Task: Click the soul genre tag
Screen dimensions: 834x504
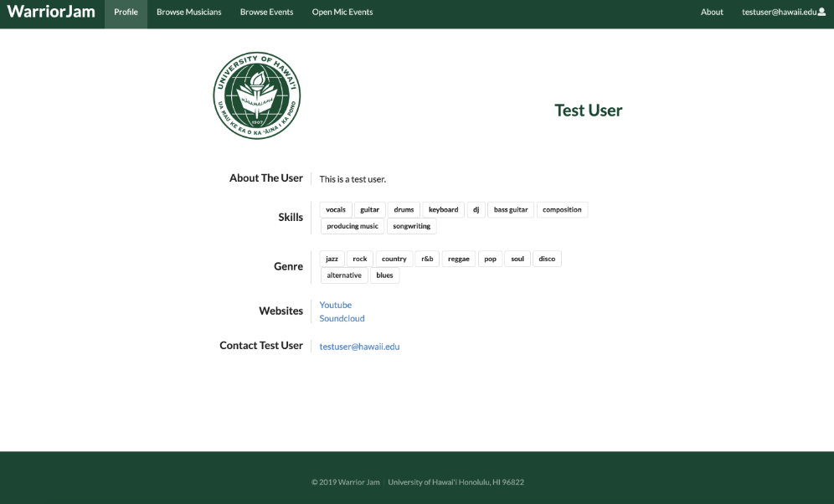Action: (x=517, y=259)
